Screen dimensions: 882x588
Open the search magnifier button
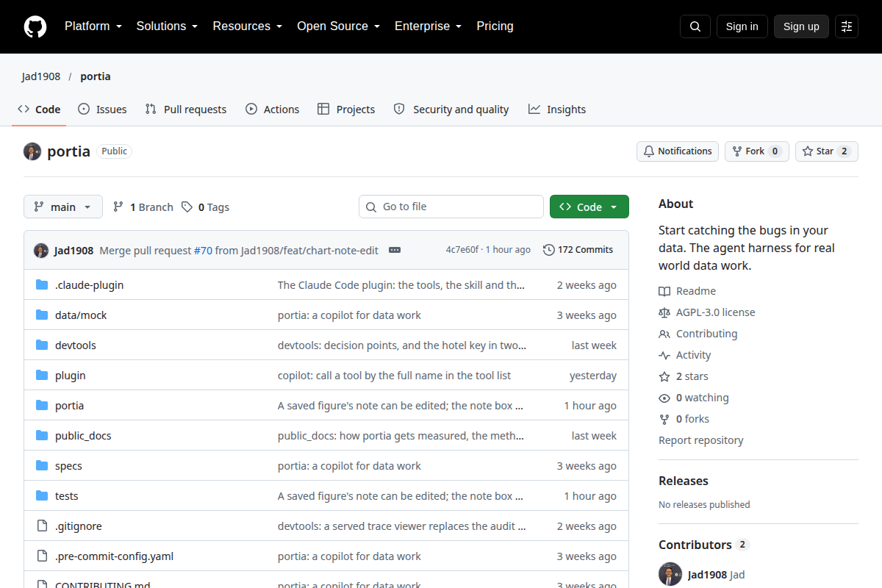(x=695, y=26)
